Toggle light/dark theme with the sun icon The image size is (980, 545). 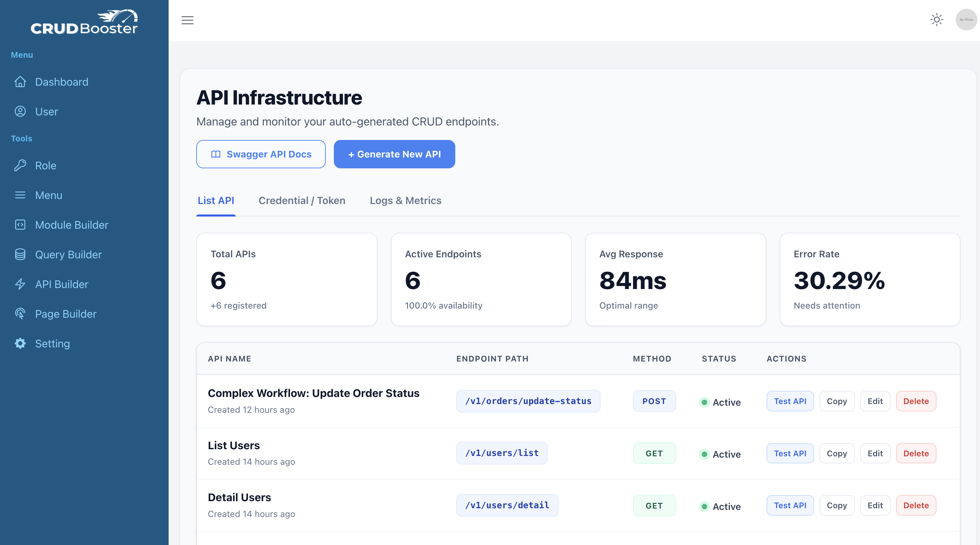[936, 20]
